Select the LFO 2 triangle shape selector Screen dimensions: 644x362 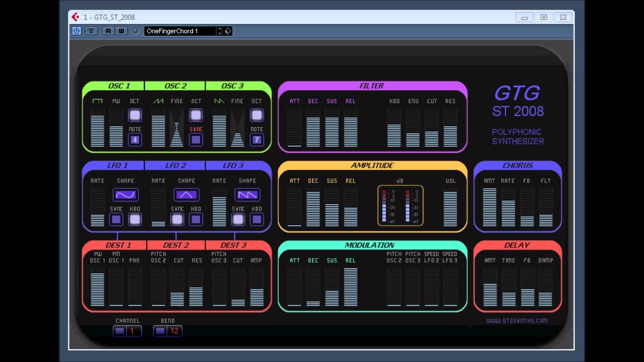(186, 195)
